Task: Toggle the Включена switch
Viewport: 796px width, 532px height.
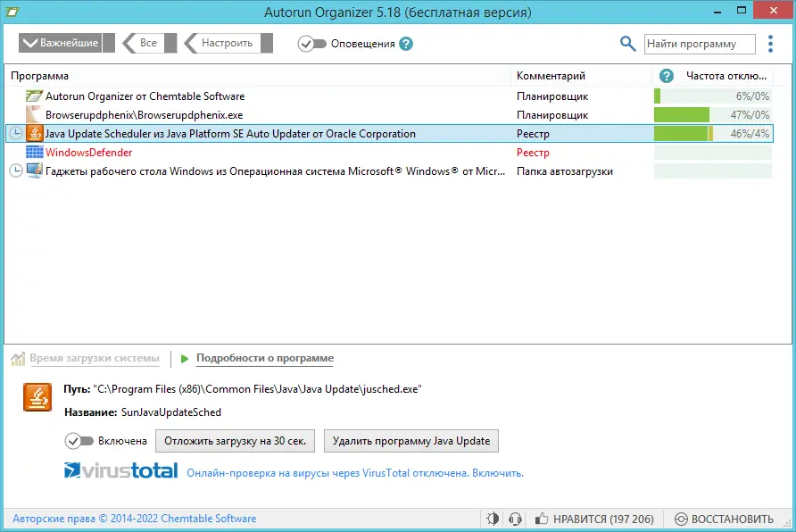Action: click(79, 441)
